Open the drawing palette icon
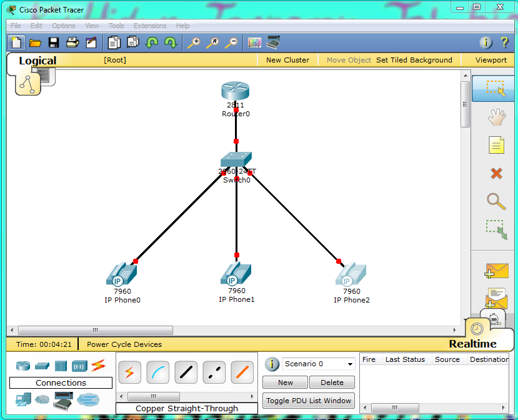 point(254,43)
